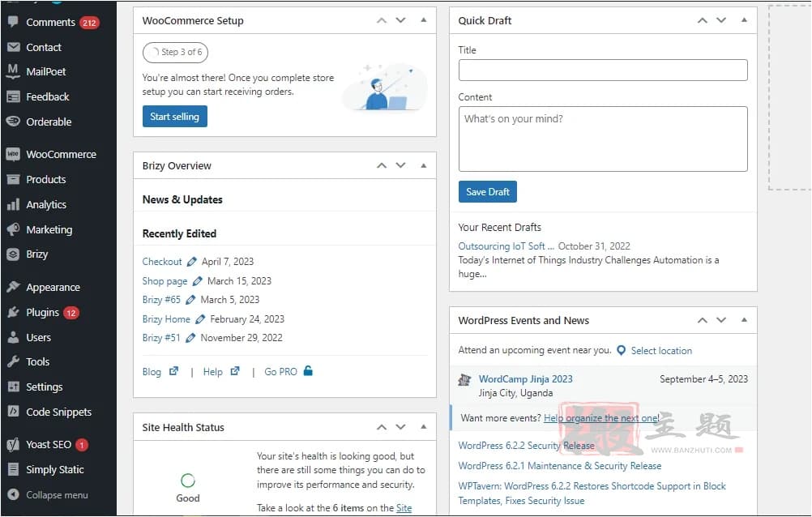The image size is (812, 517).
Task: Toggle the Quick Draft panel collapse triangle
Action: pos(744,20)
